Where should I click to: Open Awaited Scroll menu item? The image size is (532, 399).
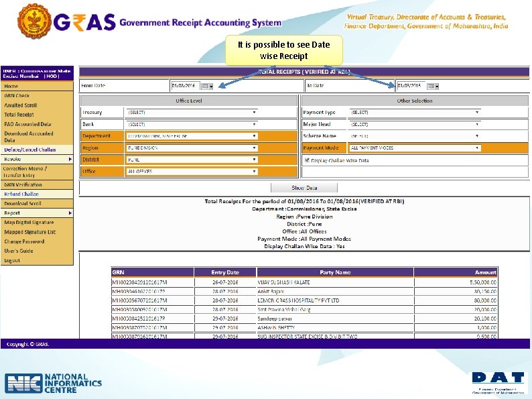point(37,105)
